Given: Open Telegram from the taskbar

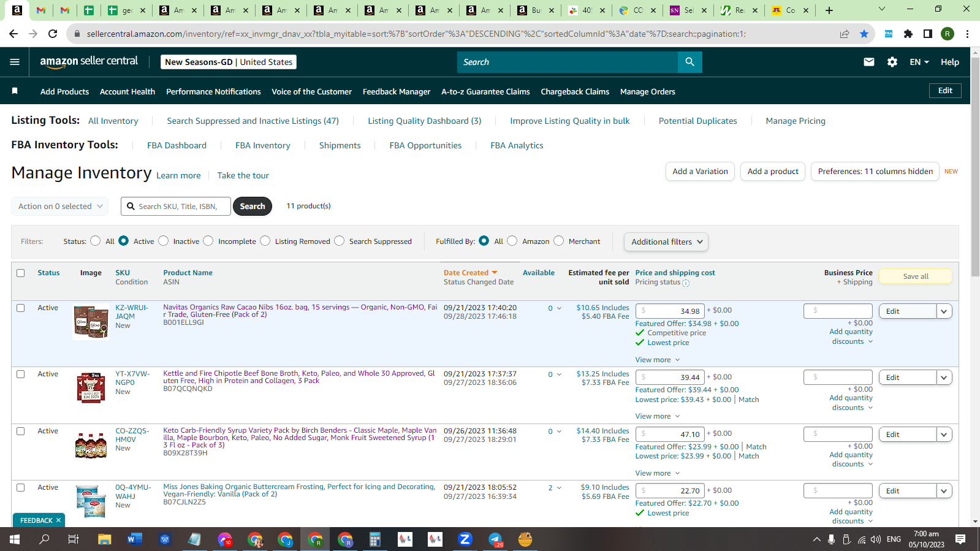Looking at the screenshot, I should [495, 539].
